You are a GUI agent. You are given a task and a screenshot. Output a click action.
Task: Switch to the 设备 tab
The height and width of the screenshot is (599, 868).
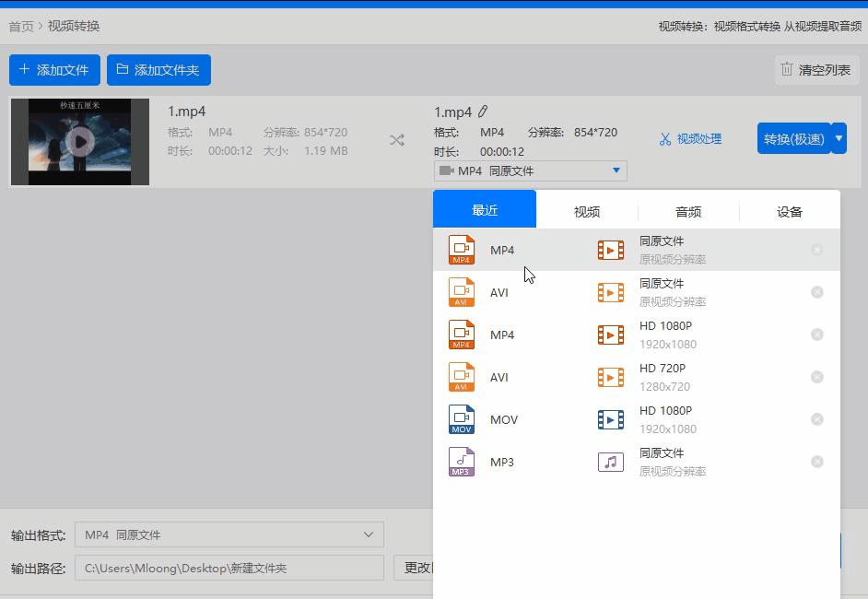(x=789, y=211)
